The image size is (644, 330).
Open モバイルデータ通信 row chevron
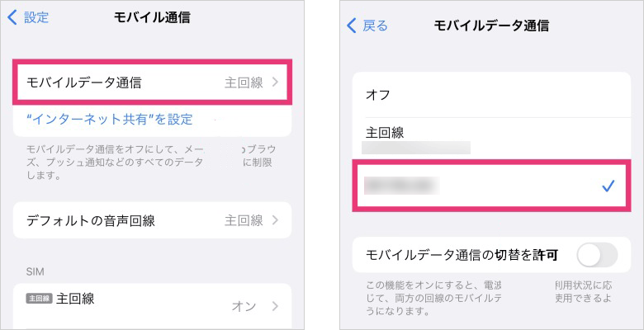click(275, 82)
